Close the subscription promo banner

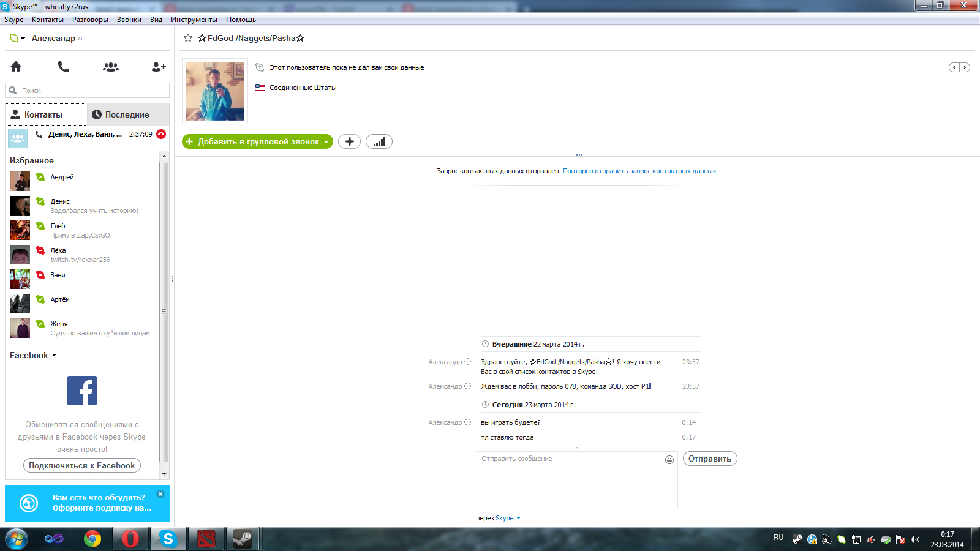160,494
